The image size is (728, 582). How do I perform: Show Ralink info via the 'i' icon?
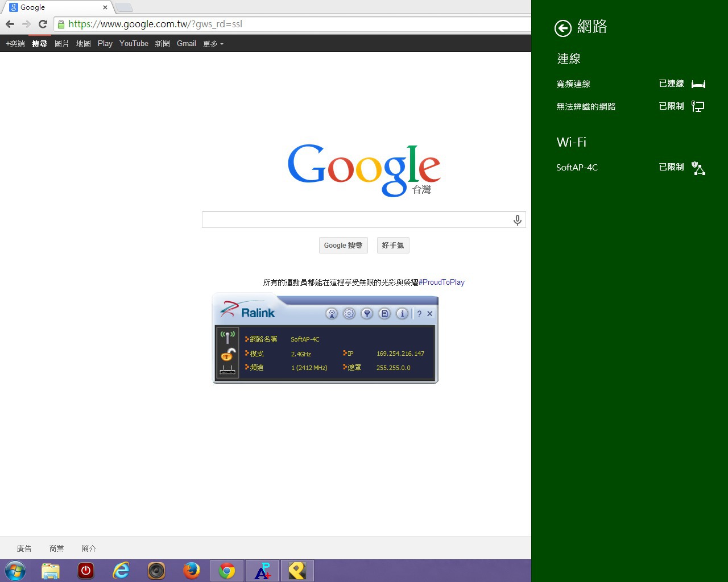402,314
